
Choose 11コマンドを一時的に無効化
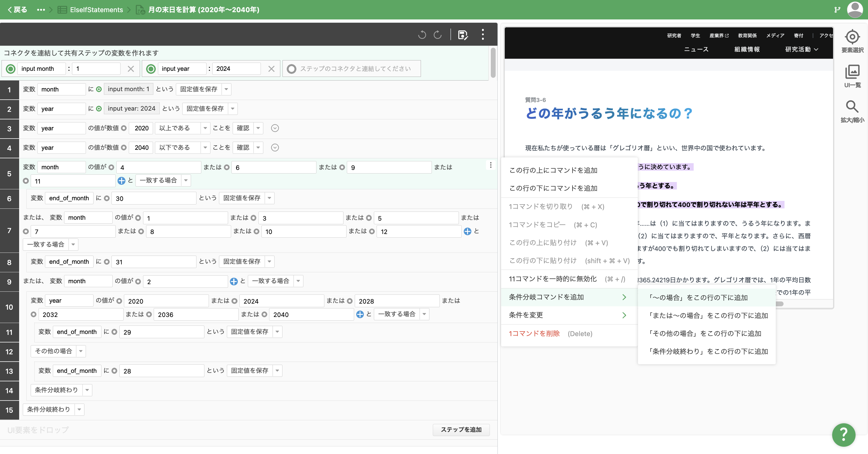click(569, 279)
